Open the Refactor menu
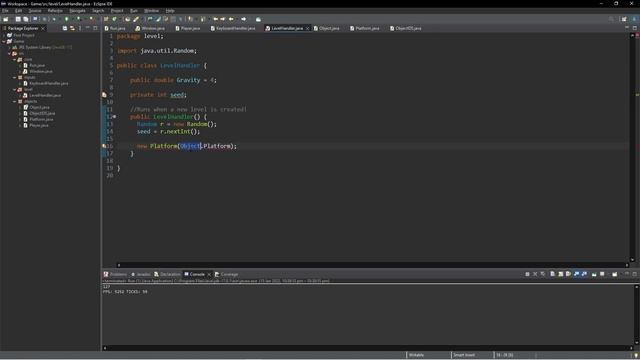Screen dimensions: 640x360 tap(55, 11)
